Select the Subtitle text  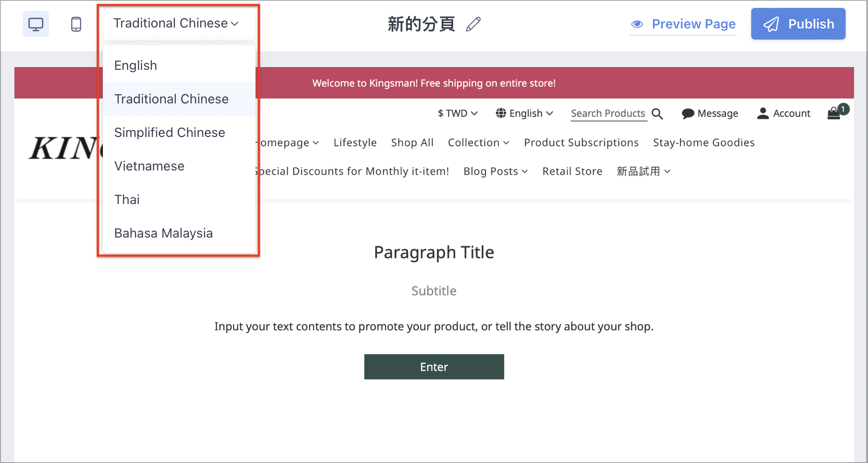pos(434,291)
